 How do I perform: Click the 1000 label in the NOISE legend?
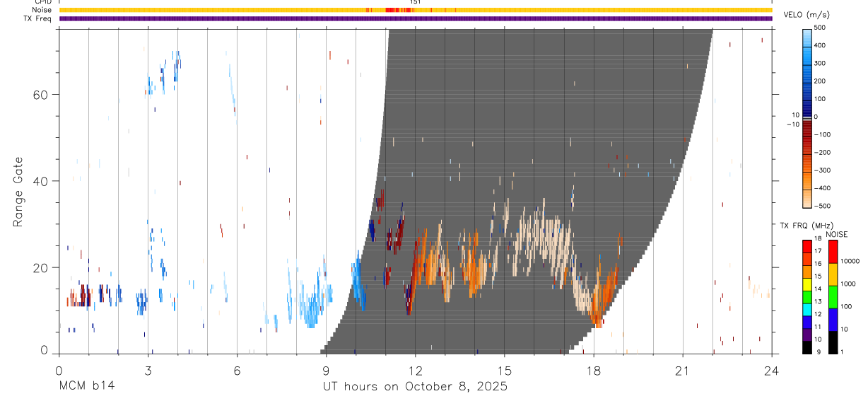point(848,284)
